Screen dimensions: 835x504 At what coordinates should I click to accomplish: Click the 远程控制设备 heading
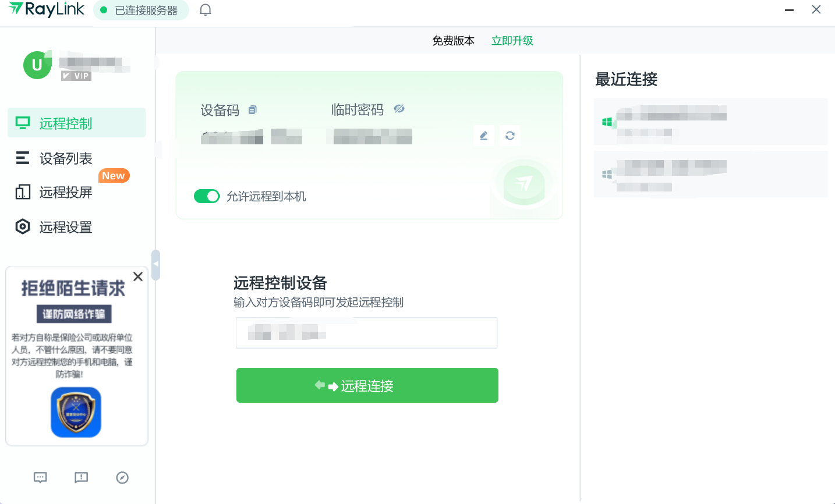(x=280, y=283)
